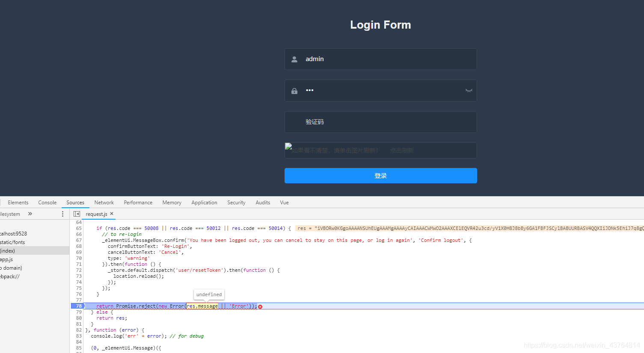This screenshot has width=644, height=353.
Task: Click console.log statement on line 83
Action: tap(129, 336)
